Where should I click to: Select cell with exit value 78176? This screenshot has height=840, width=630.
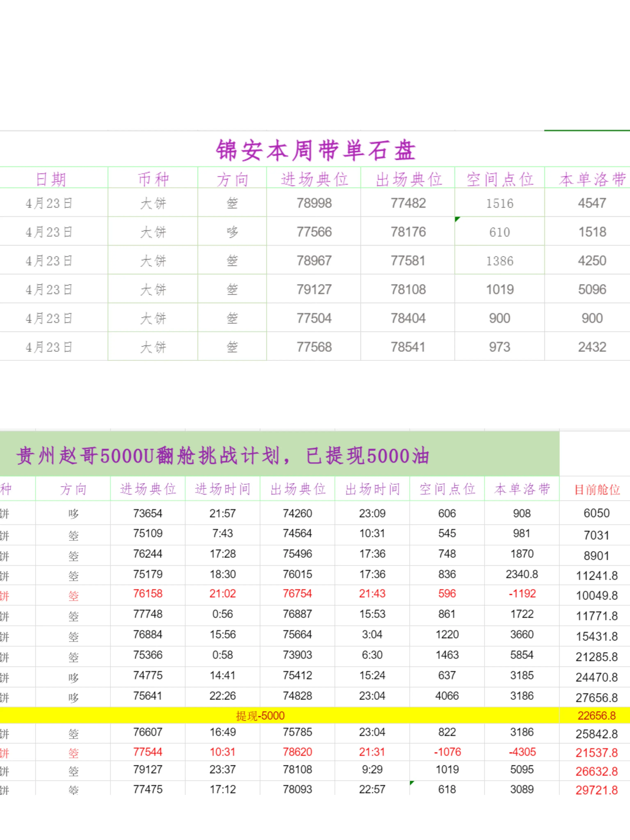pyautogui.click(x=408, y=232)
